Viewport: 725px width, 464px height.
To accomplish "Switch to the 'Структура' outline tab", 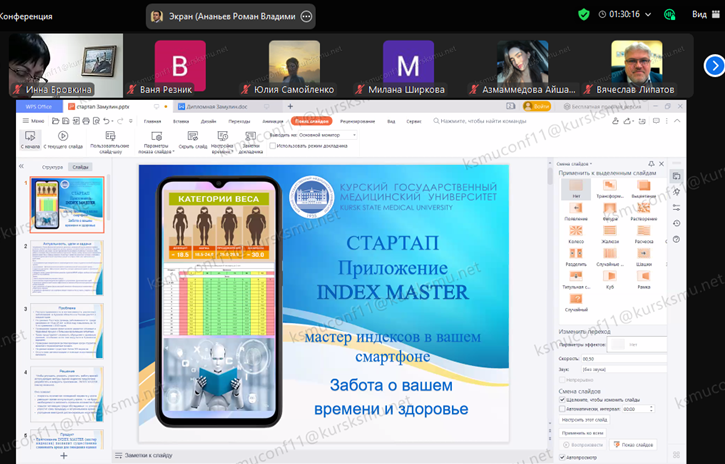I will click(x=52, y=167).
